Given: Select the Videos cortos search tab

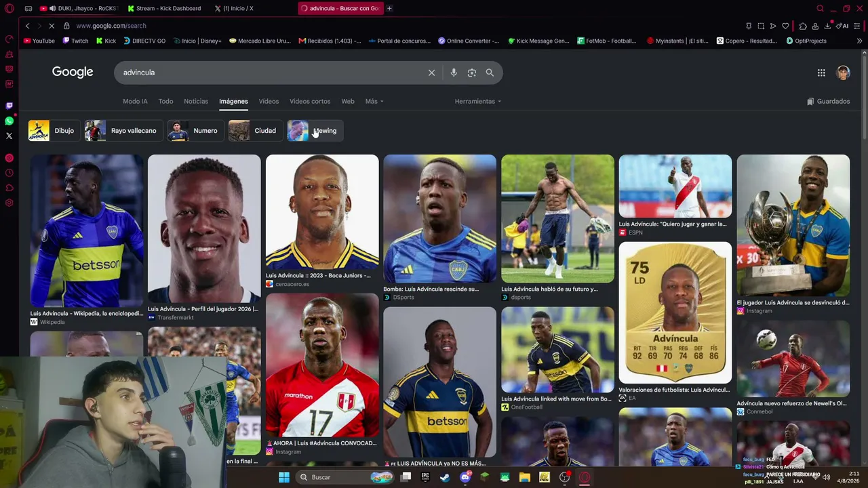Looking at the screenshot, I should [310, 101].
